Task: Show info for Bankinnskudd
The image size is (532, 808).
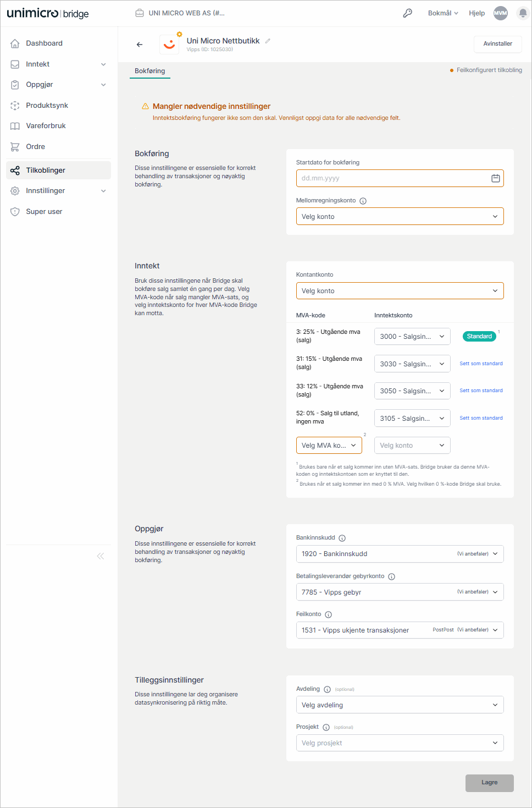Action: click(342, 538)
